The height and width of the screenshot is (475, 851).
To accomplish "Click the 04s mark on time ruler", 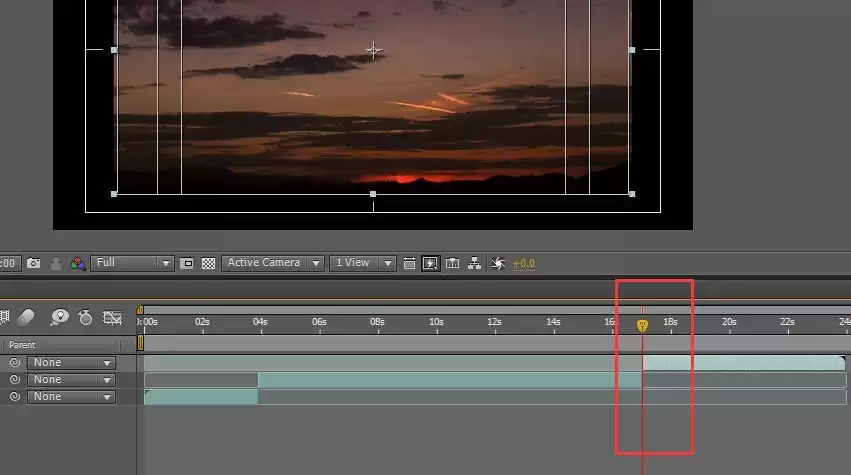I will click(261, 322).
